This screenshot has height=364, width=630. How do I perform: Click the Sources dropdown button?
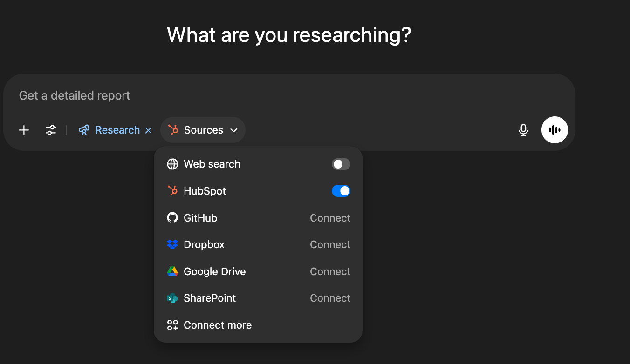[203, 130]
